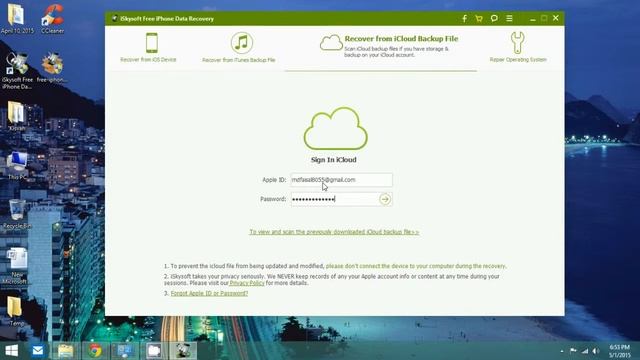Select the New Microsoft document desktop icon
Image resolution: width=640 pixels, height=360 pixels.
tap(17, 266)
